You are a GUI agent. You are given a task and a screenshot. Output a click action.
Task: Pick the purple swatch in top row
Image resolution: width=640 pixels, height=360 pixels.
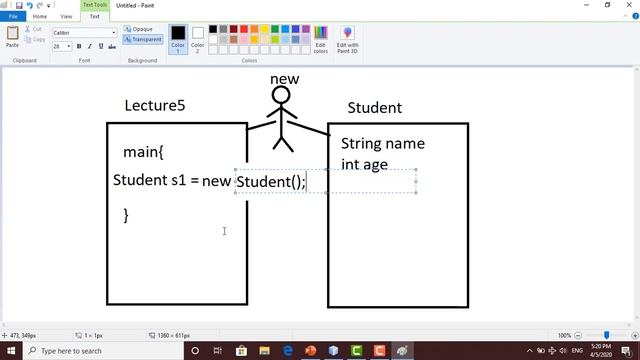(306, 29)
